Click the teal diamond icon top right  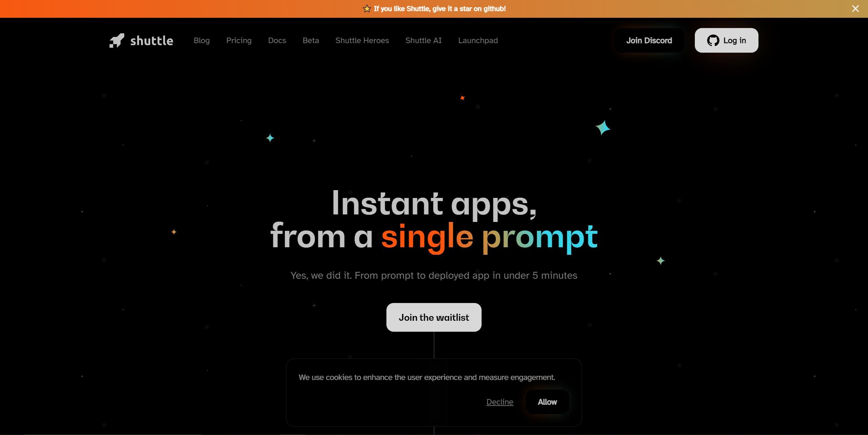pos(602,128)
